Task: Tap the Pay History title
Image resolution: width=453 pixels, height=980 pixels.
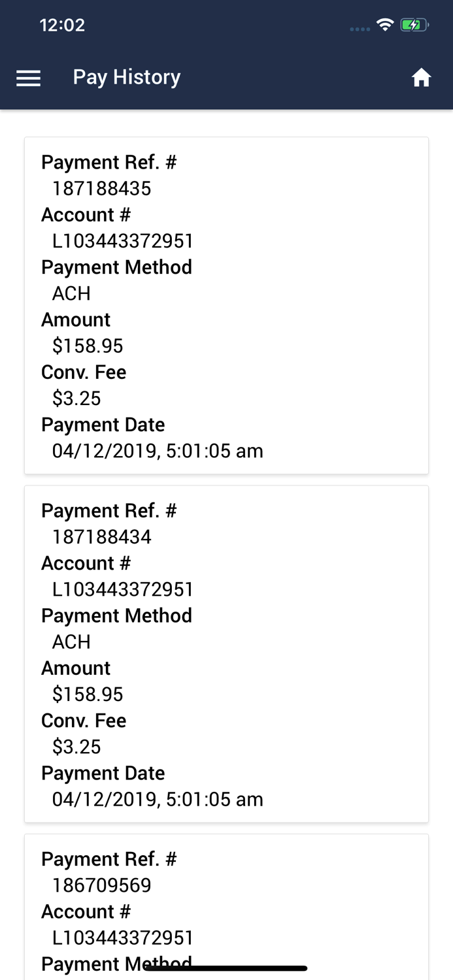Action: (x=127, y=77)
